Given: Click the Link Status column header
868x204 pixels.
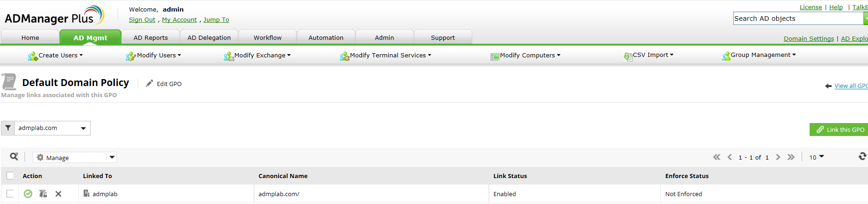Looking at the screenshot, I should [x=510, y=176].
